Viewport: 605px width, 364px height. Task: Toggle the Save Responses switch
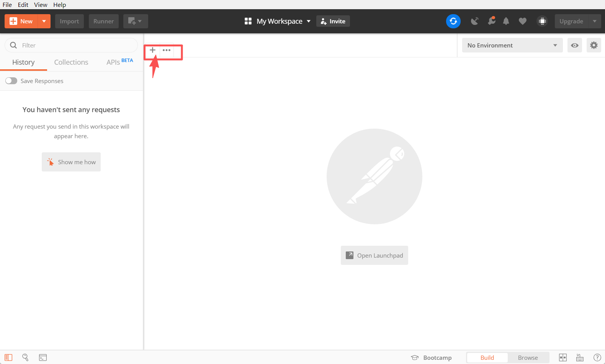pos(11,81)
